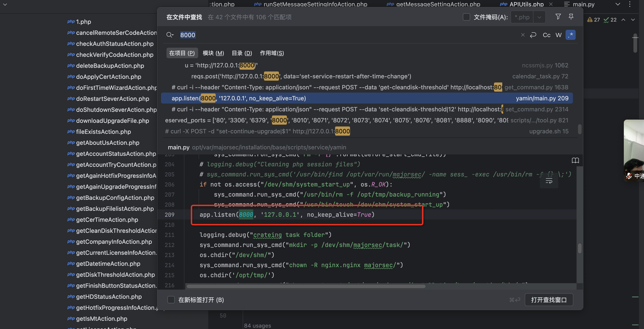
Task: Click the new line search icon
Action: 533,35
